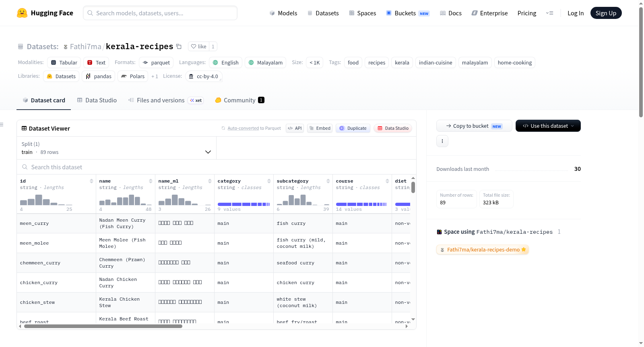
Task: Select the Text modality tag
Action: [x=96, y=62]
